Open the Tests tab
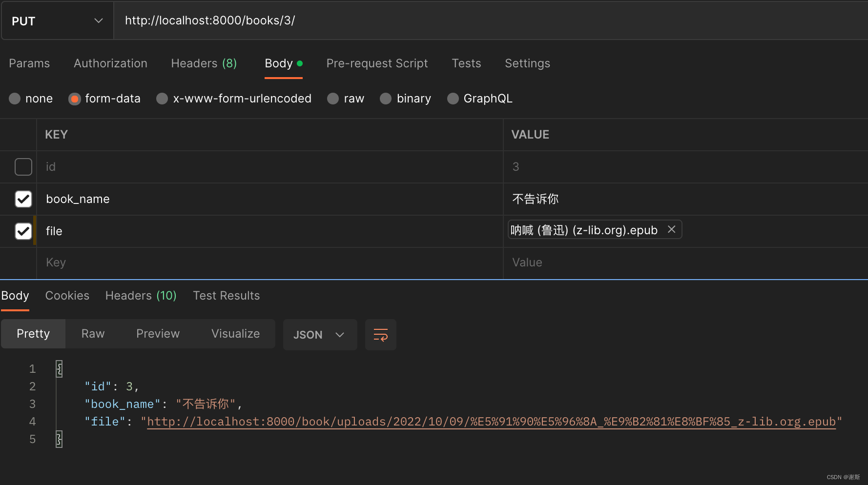The width and height of the screenshot is (868, 485). (x=466, y=63)
